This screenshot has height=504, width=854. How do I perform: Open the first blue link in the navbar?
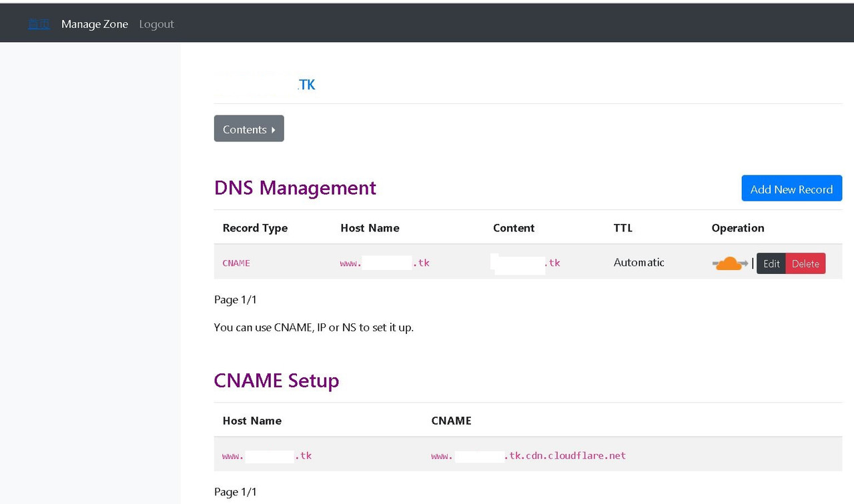39,24
